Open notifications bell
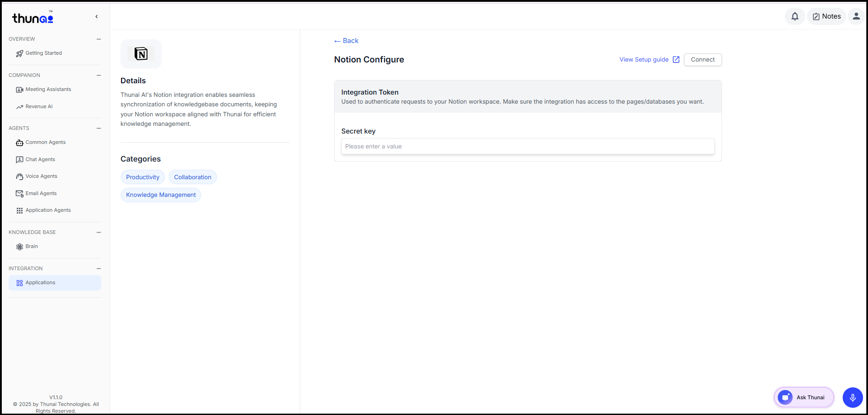This screenshot has height=415, width=868. (795, 16)
